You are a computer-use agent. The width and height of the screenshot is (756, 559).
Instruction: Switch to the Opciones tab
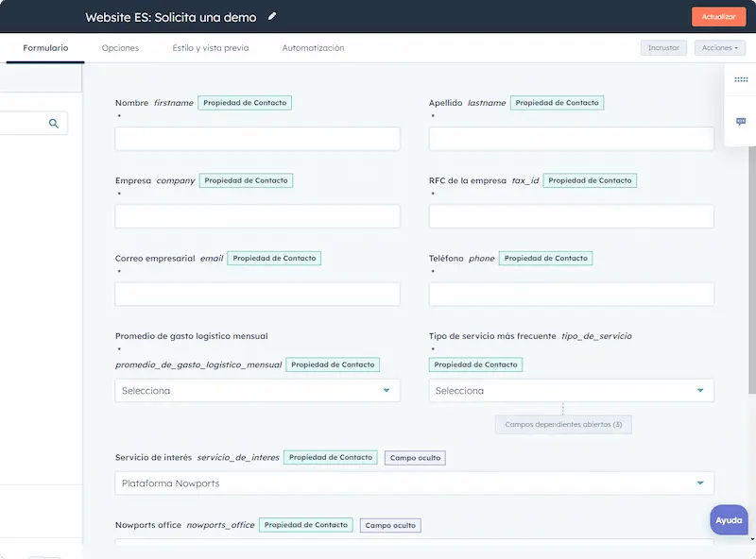tap(120, 48)
